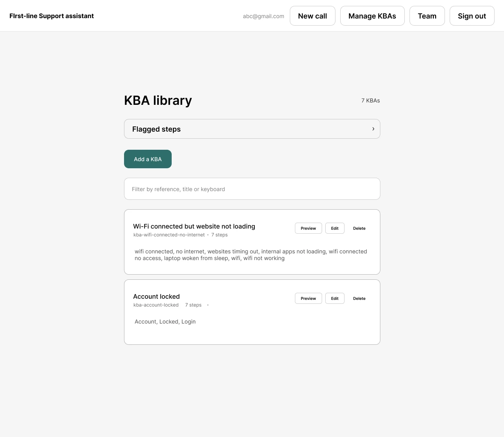Sign out of the account

(472, 16)
